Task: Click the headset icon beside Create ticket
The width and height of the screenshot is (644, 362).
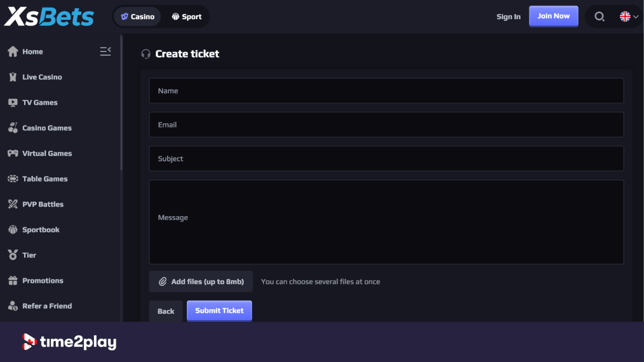Action: click(x=145, y=54)
